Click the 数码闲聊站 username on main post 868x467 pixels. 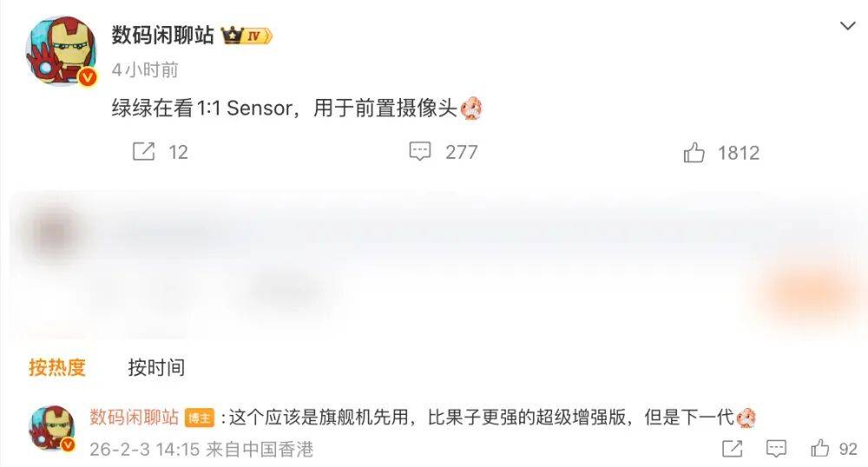(163, 35)
